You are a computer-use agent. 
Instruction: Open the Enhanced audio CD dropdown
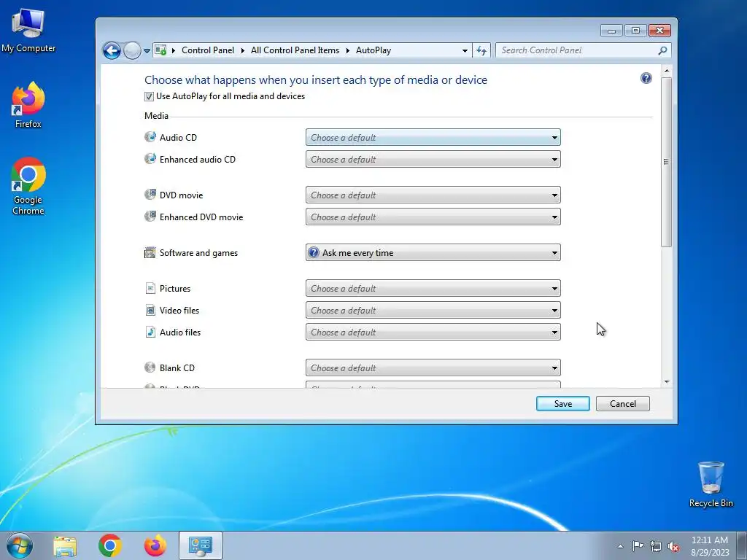coord(433,159)
